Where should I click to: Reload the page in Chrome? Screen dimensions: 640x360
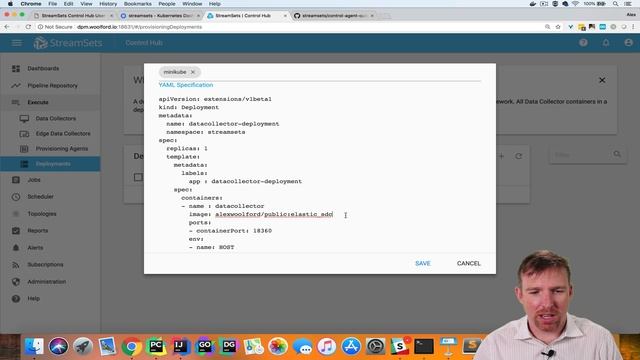coord(28,27)
